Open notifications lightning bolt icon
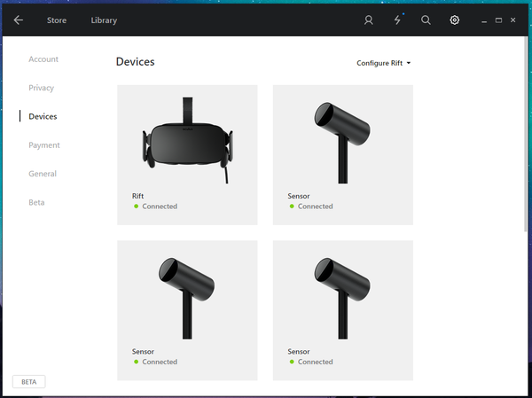The image size is (532, 398). 397,20
